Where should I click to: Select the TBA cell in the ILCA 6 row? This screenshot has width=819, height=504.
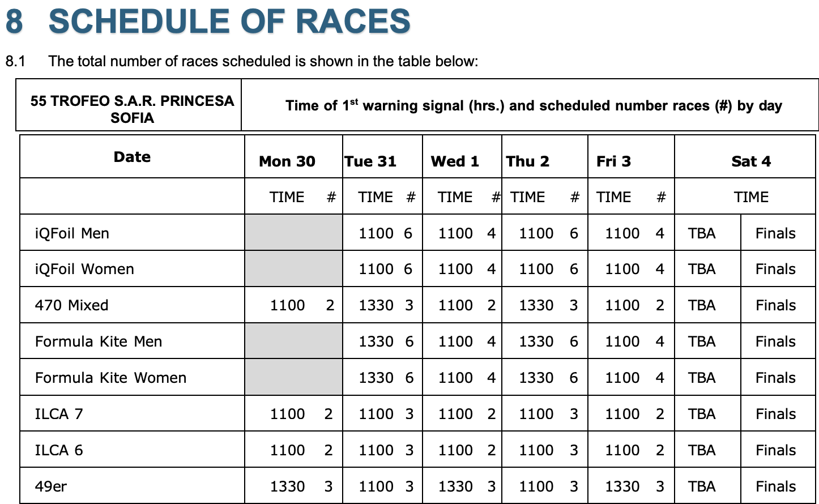pos(702,450)
